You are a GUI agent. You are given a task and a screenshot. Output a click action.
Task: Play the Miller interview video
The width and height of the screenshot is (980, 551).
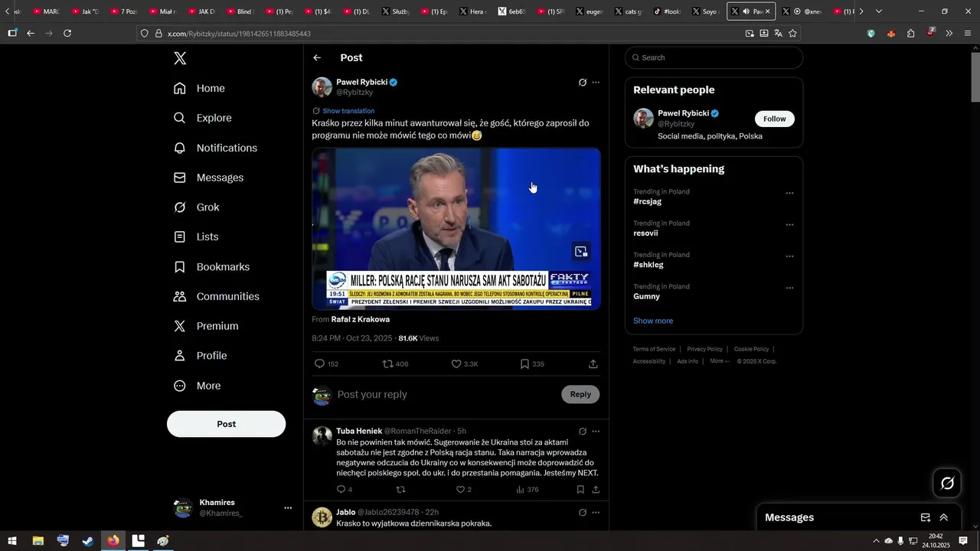[x=456, y=229]
